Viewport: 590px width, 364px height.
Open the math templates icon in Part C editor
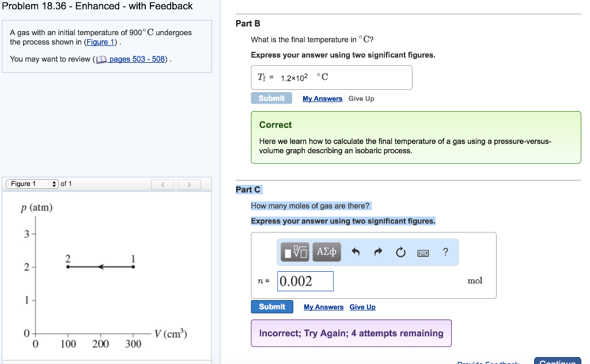[294, 252]
